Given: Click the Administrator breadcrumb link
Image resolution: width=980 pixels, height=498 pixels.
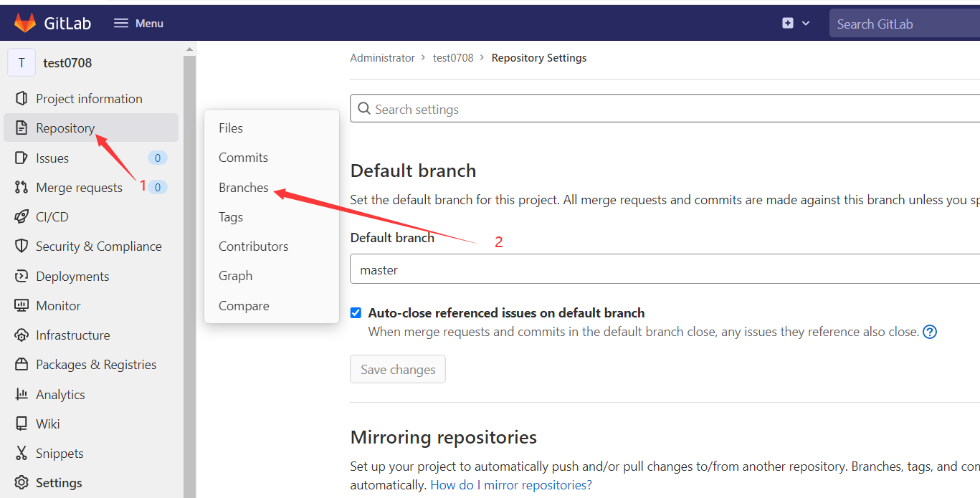Looking at the screenshot, I should 382,58.
